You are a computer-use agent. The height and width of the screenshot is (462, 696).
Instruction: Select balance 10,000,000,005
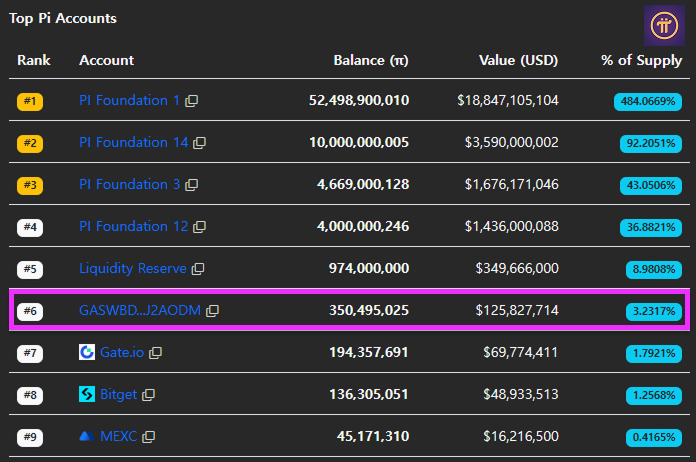click(359, 142)
